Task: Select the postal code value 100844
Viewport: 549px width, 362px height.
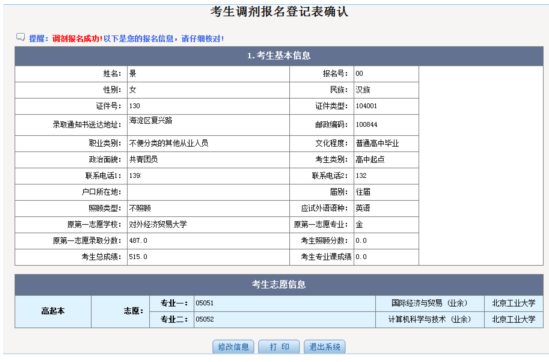Action: (366, 125)
